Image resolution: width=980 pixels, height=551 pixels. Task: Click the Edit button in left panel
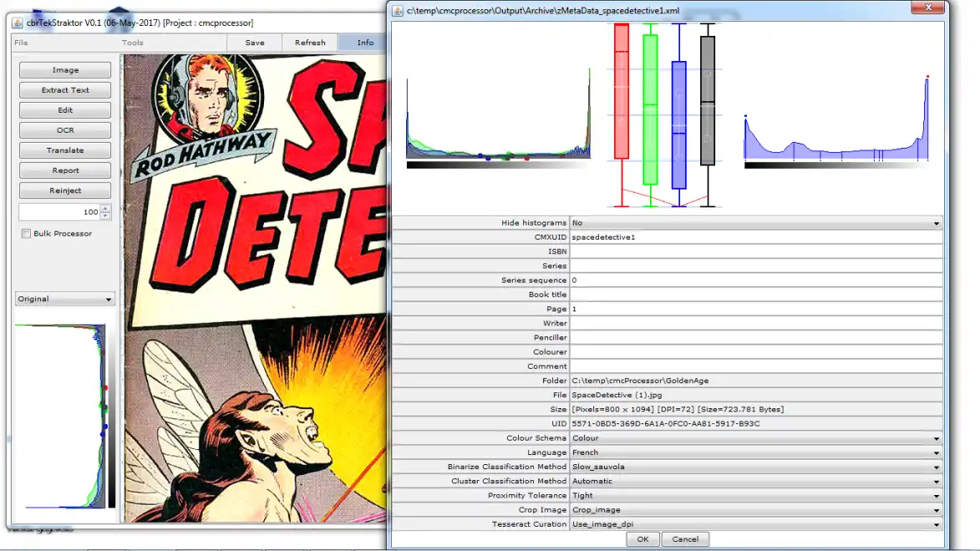pos(65,110)
